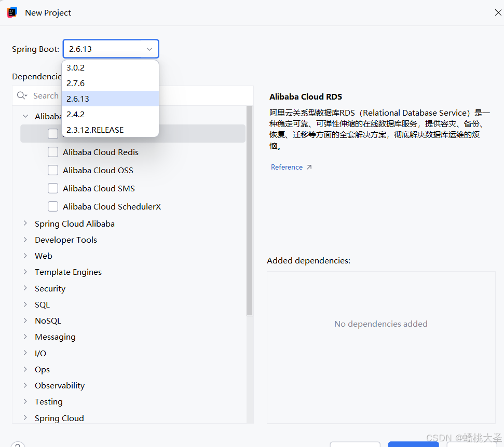
Task: Tick the highlighted first Alibaba checkbox
Action: (53, 134)
